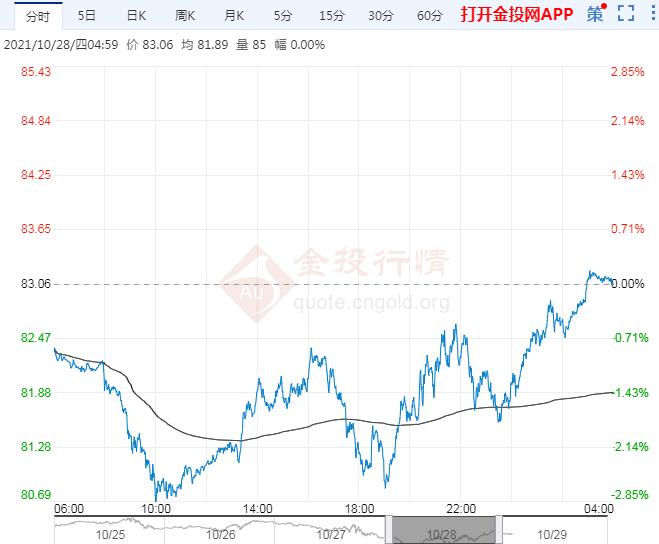Jump to 10/27 in timeline navigator
Image resolution: width=659 pixels, height=544 pixels.
tap(332, 535)
